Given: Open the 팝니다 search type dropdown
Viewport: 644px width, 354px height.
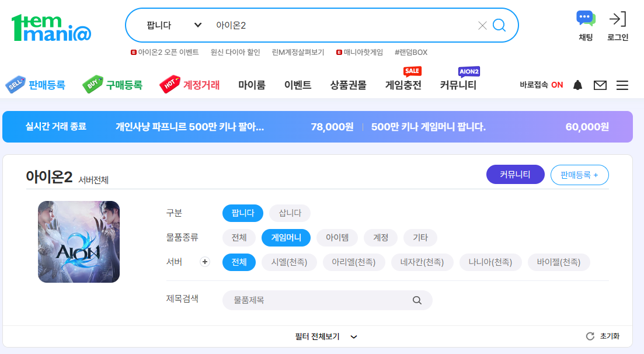Looking at the screenshot, I should [x=174, y=26].
